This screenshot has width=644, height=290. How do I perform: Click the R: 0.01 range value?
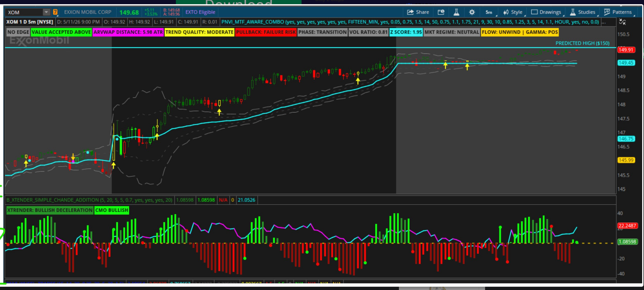click(x=210, y=22)
